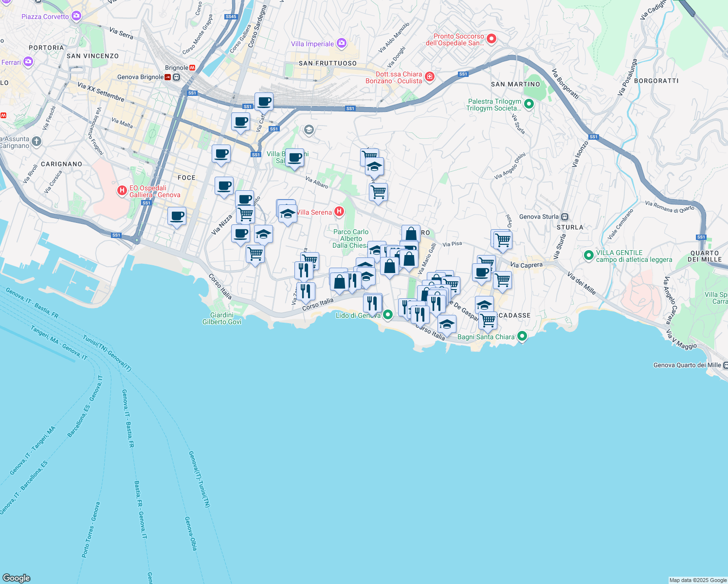
Task: Select the coffee cup marker near Via Caprera
Action: click(482, 273)
